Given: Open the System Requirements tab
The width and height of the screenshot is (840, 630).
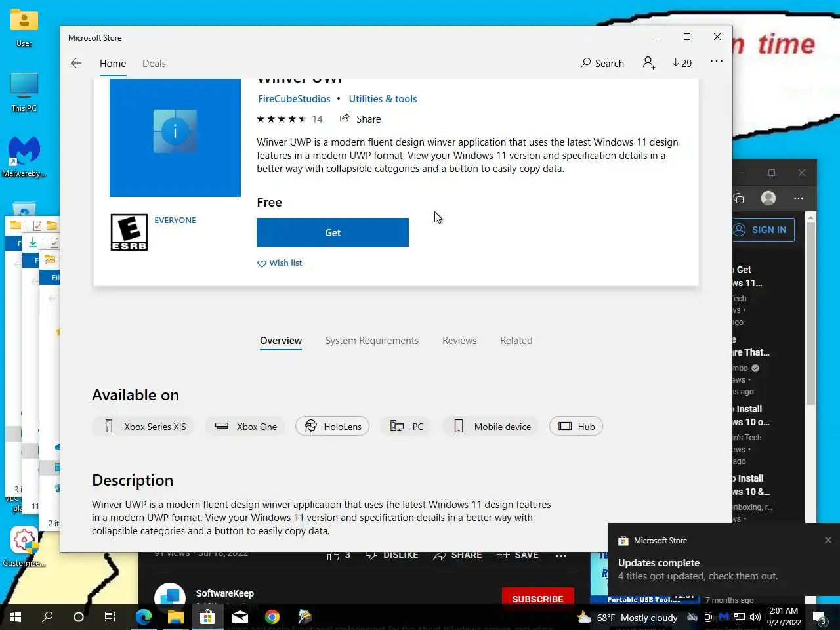Looking at the screenshot, I should coord(372,341).
